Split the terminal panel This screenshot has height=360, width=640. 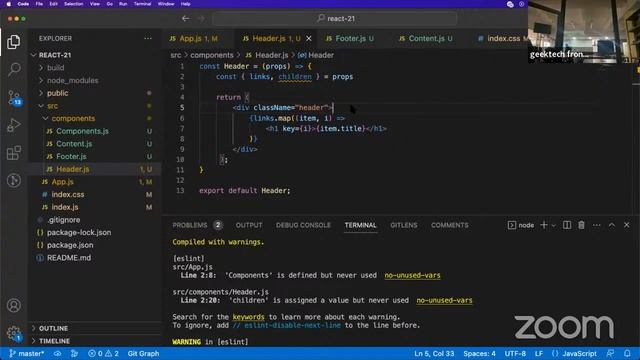click(x=567, y=225)
